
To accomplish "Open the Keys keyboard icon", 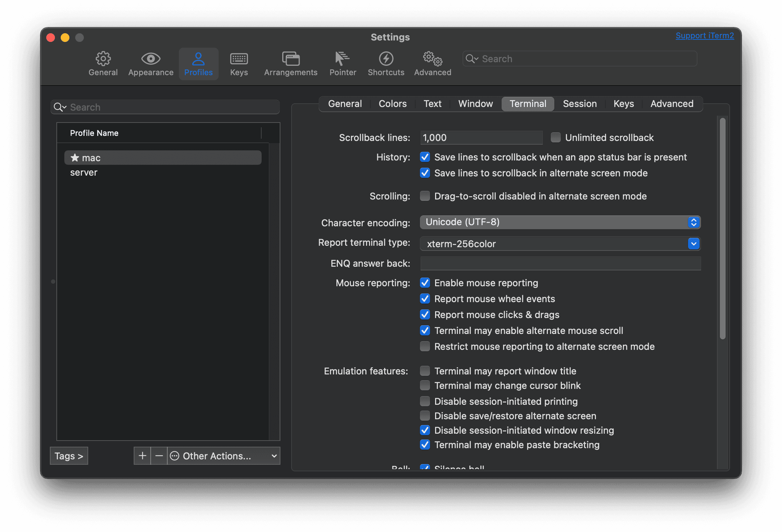I will pyautogui.click(x=239, y=59).
